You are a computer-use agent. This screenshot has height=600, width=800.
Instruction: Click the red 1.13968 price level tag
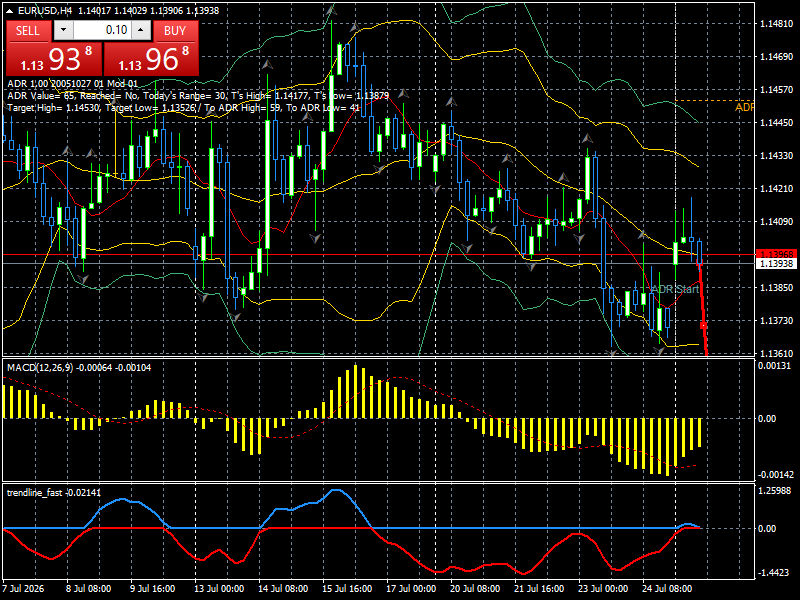(777, 254)
